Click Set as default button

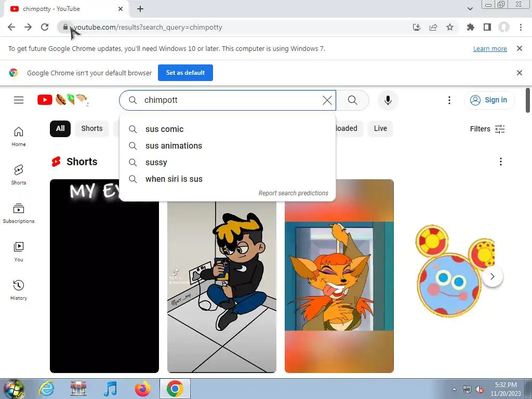(185, 73)
